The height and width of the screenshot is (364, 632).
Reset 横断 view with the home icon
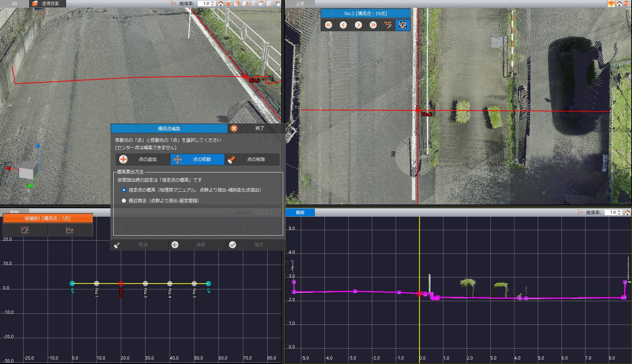click(x=627, y=212)
